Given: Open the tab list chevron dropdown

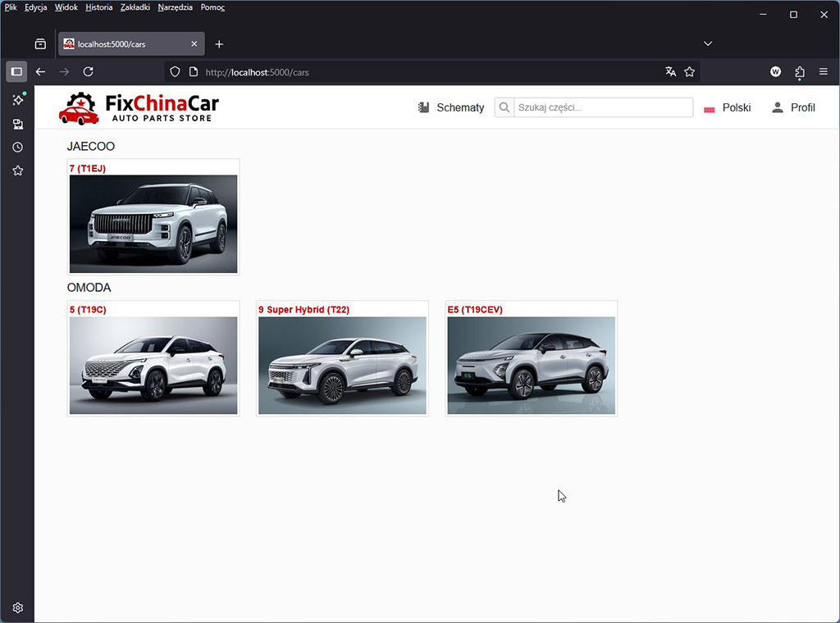Looking at the screenshot, I should point(707,43).
